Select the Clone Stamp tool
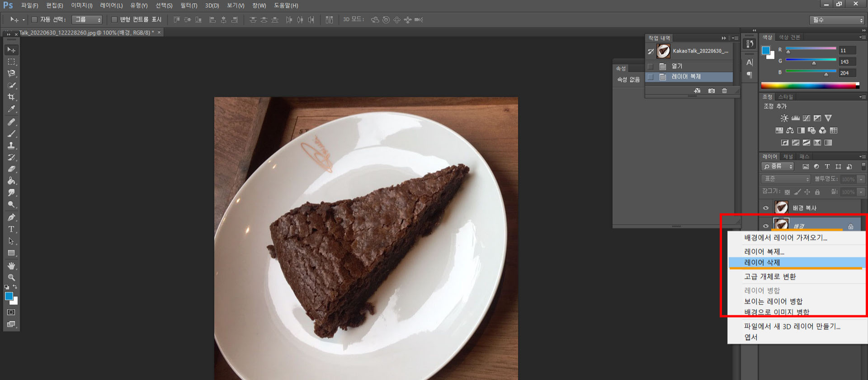This screenshot has height=380, width=868. (x=11, y=146)
